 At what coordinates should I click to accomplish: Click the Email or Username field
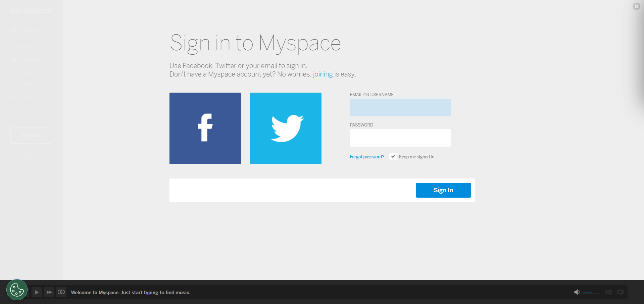pyautogui.click(x=400, y=108)
